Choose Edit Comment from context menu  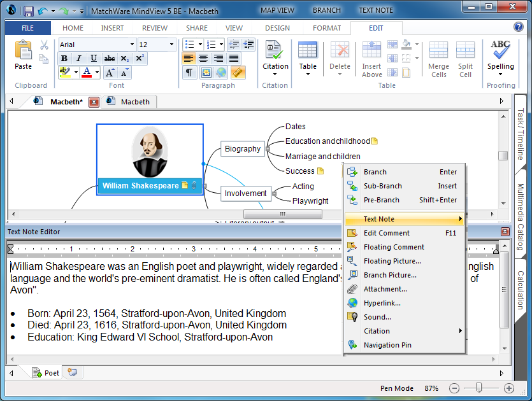(x=405, y=233)
